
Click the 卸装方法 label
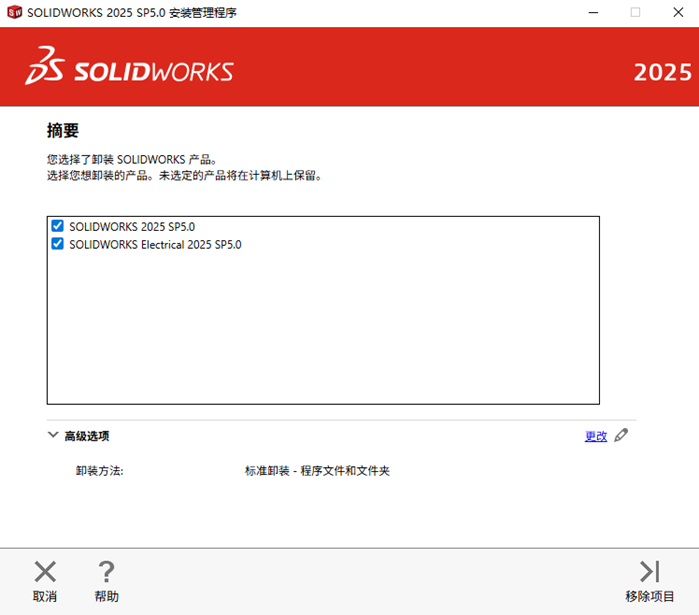[99, 471]
